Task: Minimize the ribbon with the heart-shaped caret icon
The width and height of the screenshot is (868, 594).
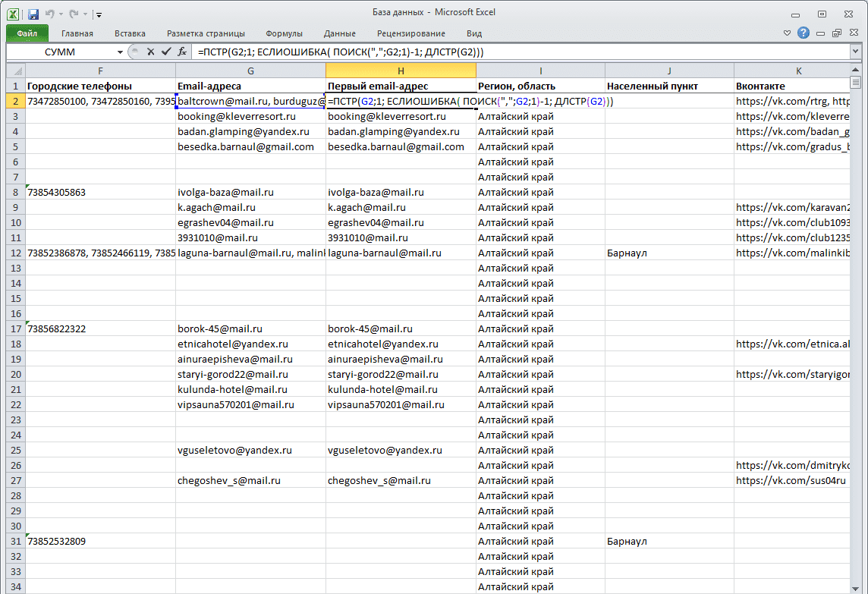Action: 787,33
